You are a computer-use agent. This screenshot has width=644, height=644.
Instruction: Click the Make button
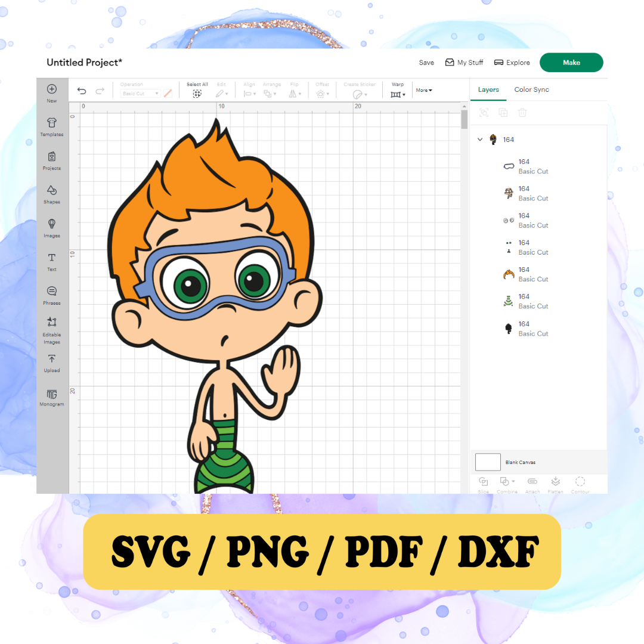[x=571, y=63]
